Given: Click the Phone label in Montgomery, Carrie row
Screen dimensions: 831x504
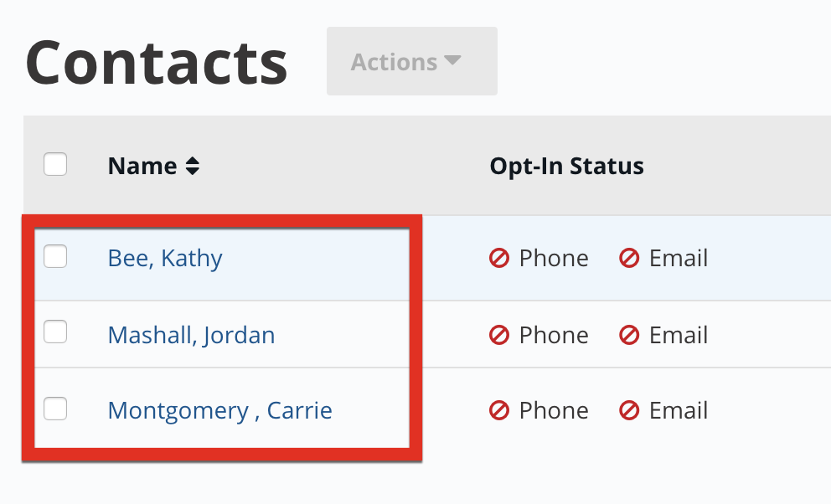Looking at the screenshot, I should (x=554, y=410).
